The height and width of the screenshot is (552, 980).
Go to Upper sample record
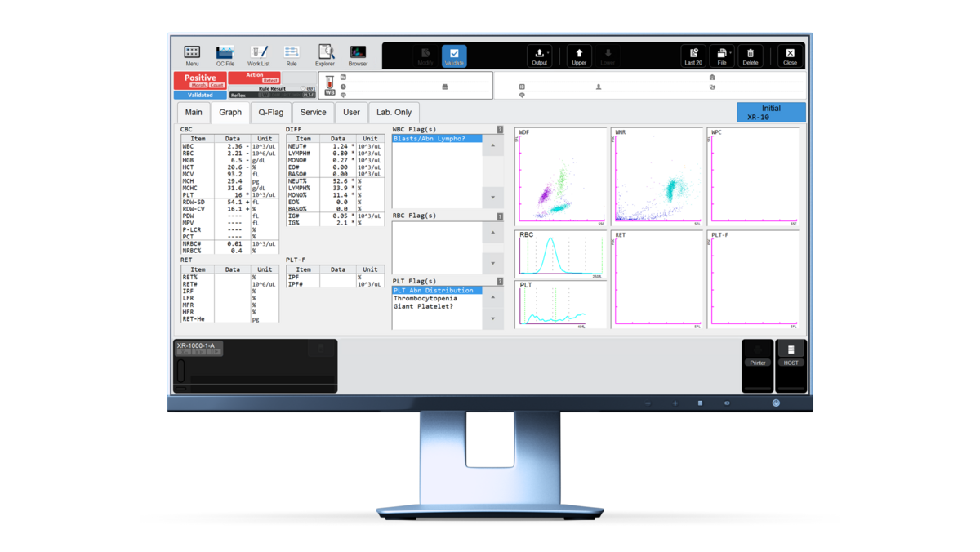pyautogui.click(x=579, y=56)
